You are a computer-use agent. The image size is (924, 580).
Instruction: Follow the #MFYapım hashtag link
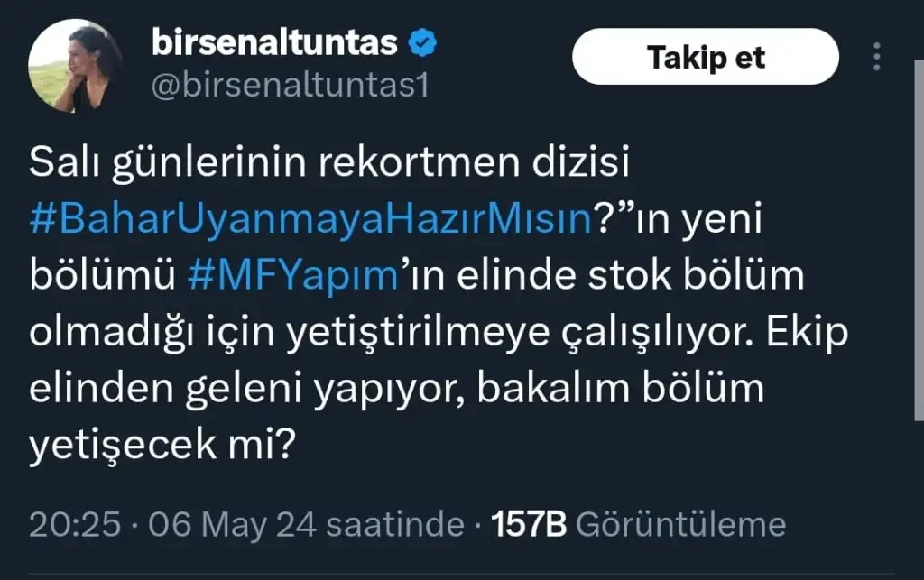point(292,276)
